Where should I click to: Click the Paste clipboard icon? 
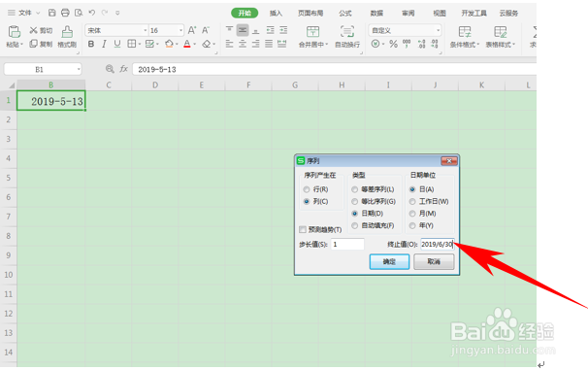[14, 31]
